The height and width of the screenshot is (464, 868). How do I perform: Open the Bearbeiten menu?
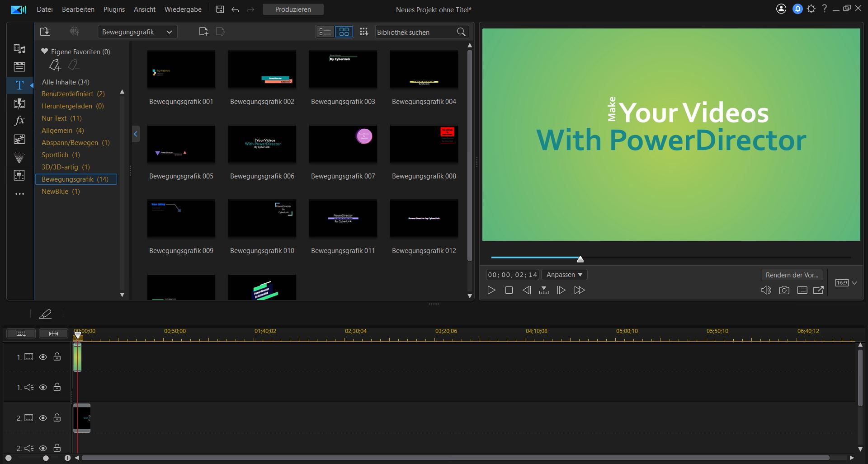pyautogui.click(x=78, y=9)
